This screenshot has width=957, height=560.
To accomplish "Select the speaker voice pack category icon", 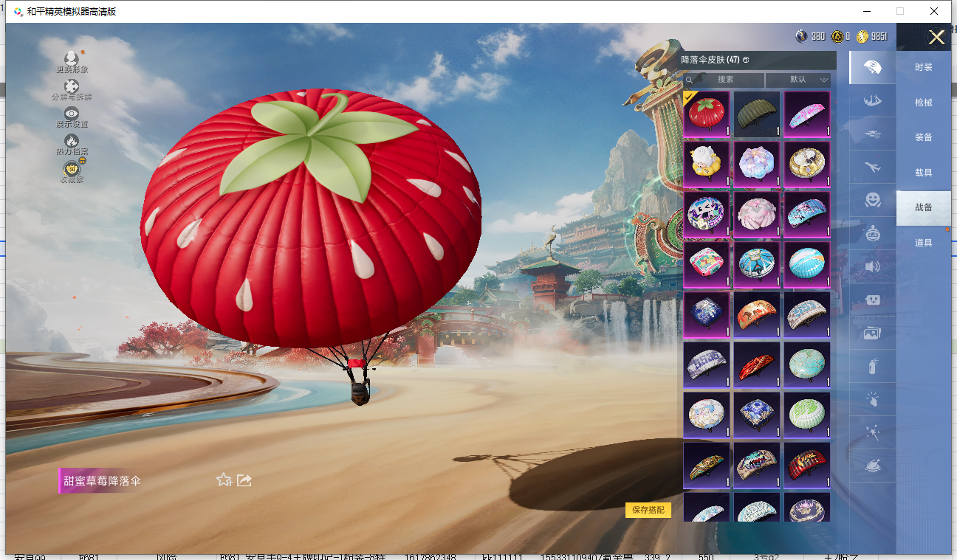I will 872,266.
